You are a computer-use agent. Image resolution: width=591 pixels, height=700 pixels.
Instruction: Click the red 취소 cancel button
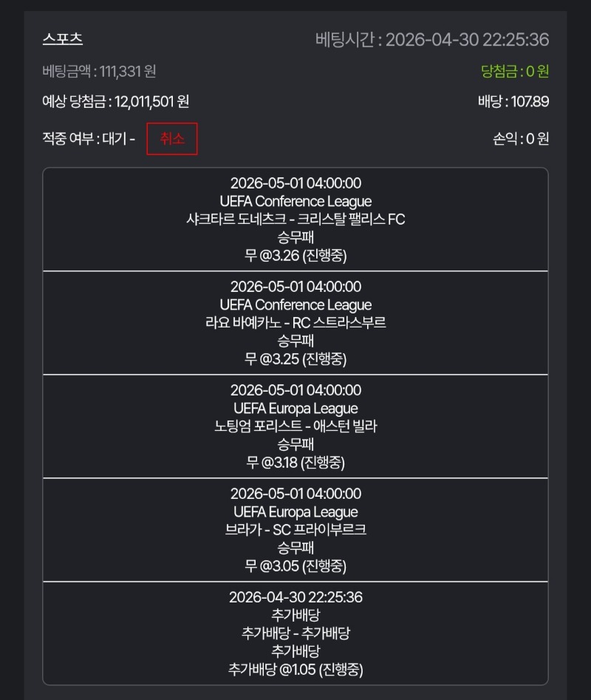[172, 139]
